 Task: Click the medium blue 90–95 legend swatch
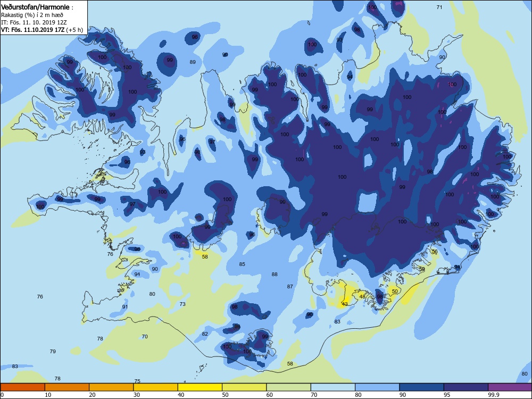(422, 387)
